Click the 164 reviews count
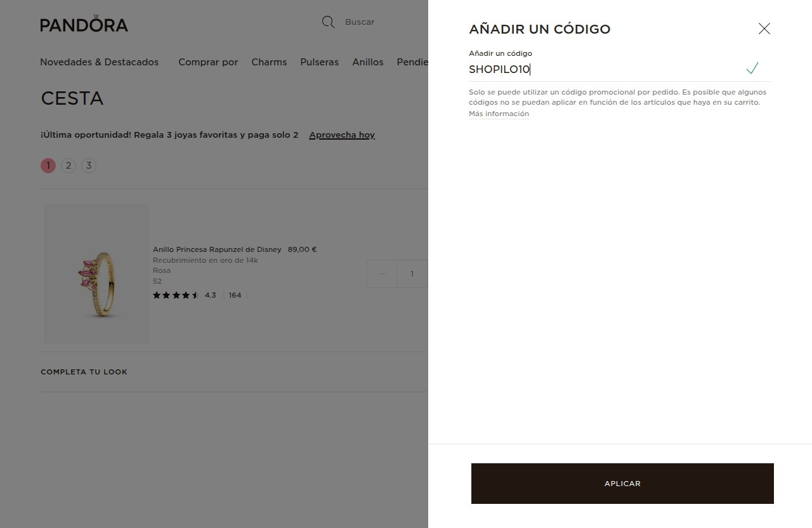The image size is (812, 528). (235, 295)
